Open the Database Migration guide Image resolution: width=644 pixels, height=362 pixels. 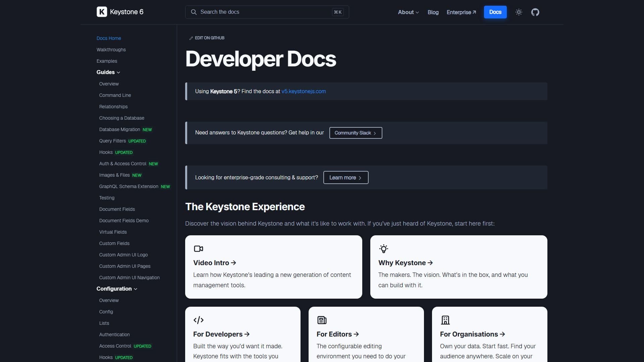click(120, 129)
